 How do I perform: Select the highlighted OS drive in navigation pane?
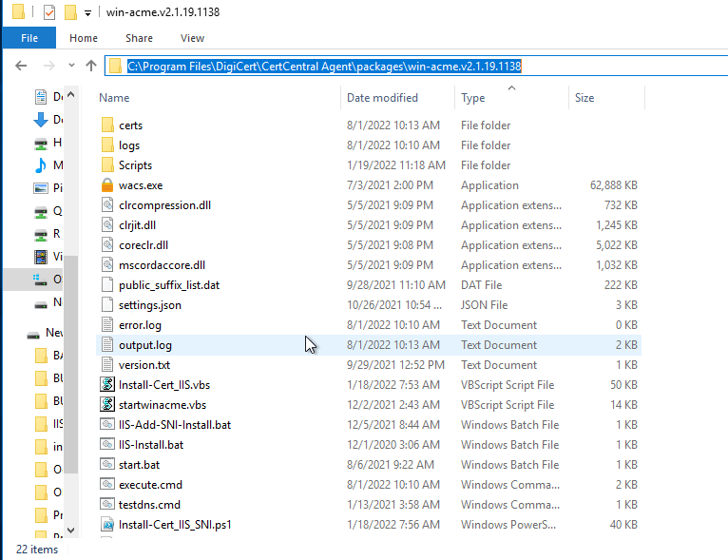tap(33, 280)
